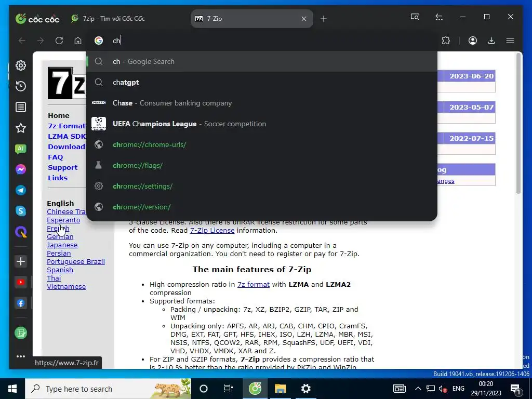Image resolution: width=532 pixels, height=399 pixels.
Task: Open YouTube from the sidebar
Action: pos(21,282)
